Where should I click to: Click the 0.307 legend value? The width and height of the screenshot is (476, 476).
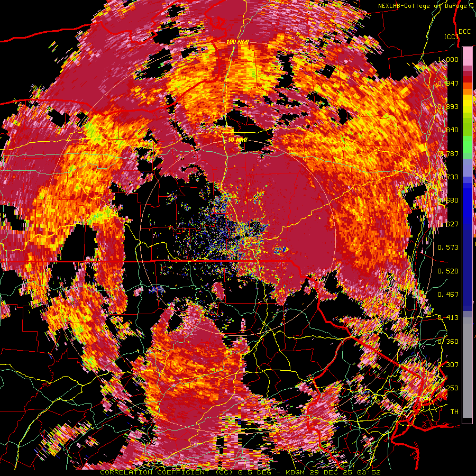point(448,364)
